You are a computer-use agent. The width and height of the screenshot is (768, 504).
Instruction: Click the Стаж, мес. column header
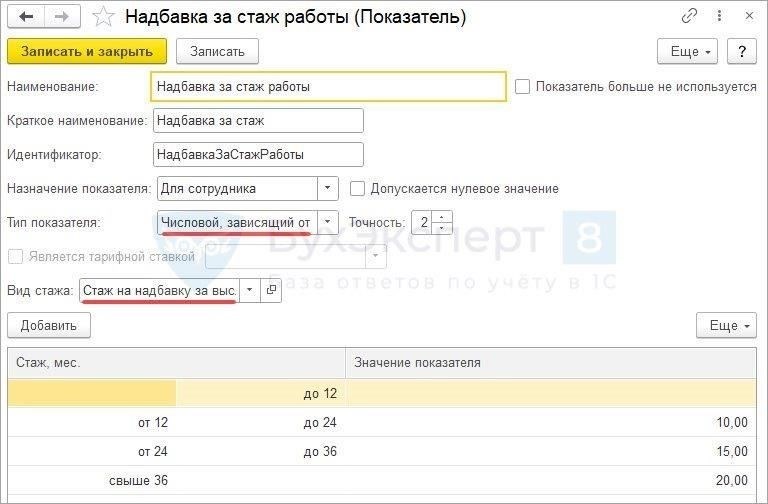[176, 363]
